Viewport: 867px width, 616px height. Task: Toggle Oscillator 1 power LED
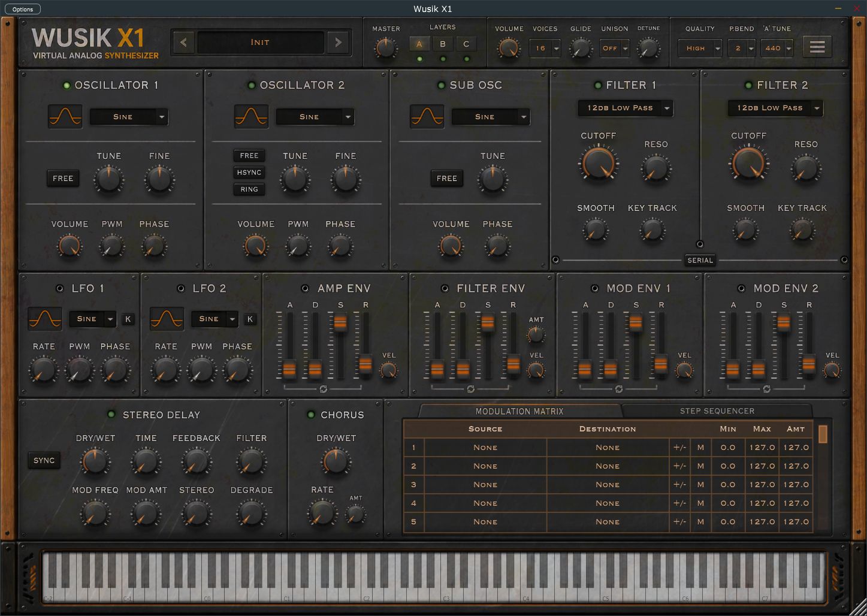[67, 85]
